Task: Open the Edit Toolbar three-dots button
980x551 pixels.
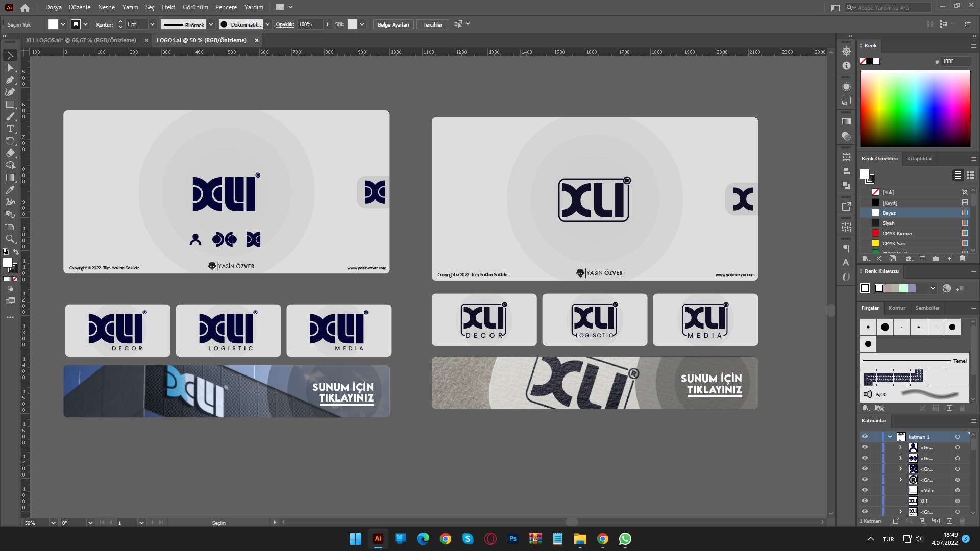Action: (10, 317)
